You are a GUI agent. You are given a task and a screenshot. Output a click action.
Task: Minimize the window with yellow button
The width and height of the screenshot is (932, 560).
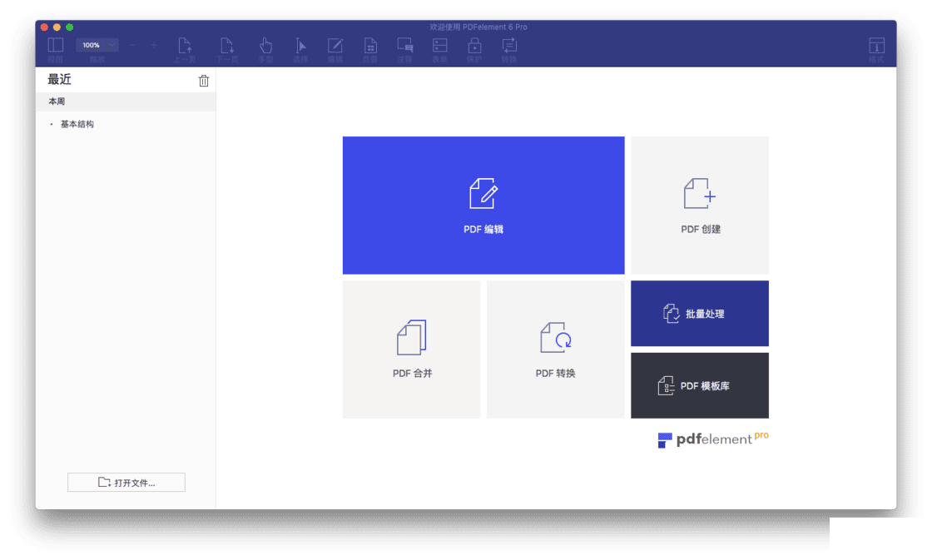[57, 27]
